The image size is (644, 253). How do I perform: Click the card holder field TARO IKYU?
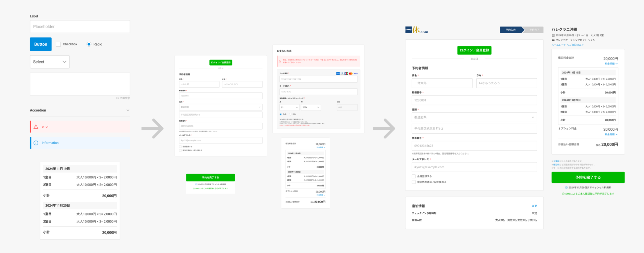point(318,91)
